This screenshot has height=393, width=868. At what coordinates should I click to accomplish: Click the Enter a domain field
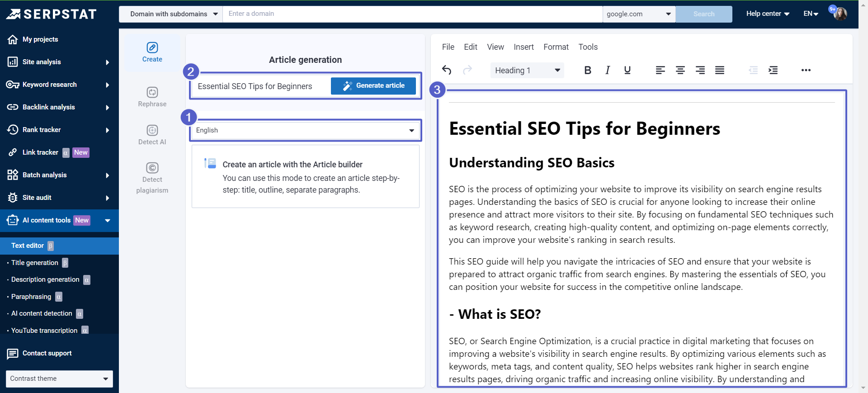point(412,14)
